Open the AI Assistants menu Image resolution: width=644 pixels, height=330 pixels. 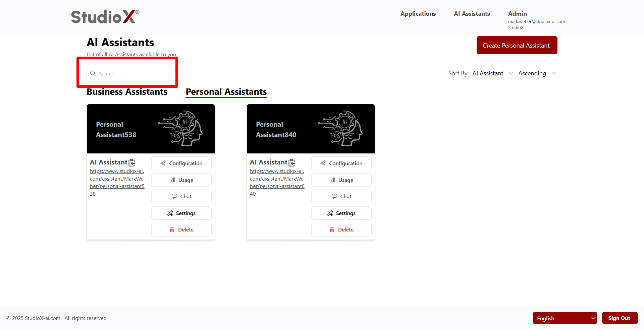(472, 14)
